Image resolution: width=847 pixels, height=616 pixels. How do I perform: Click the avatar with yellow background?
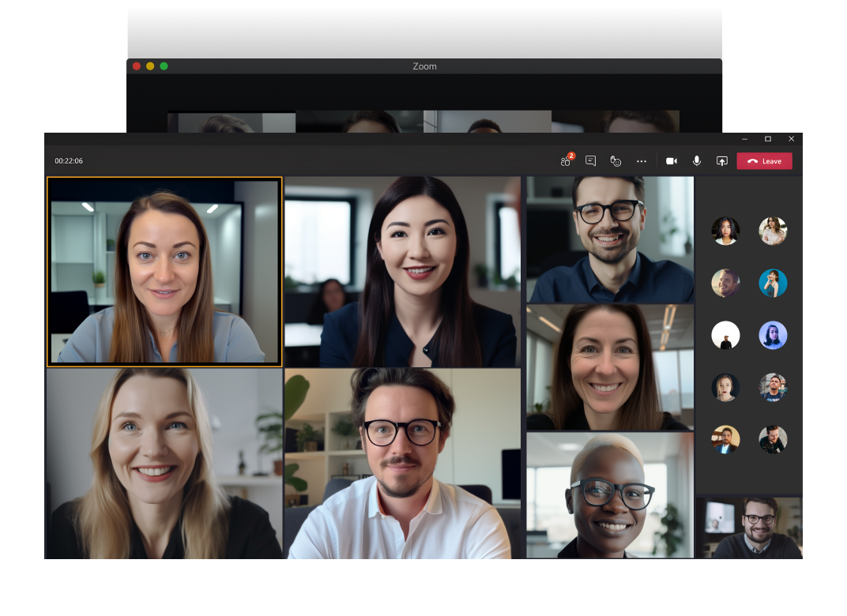[x=725, y=439]
